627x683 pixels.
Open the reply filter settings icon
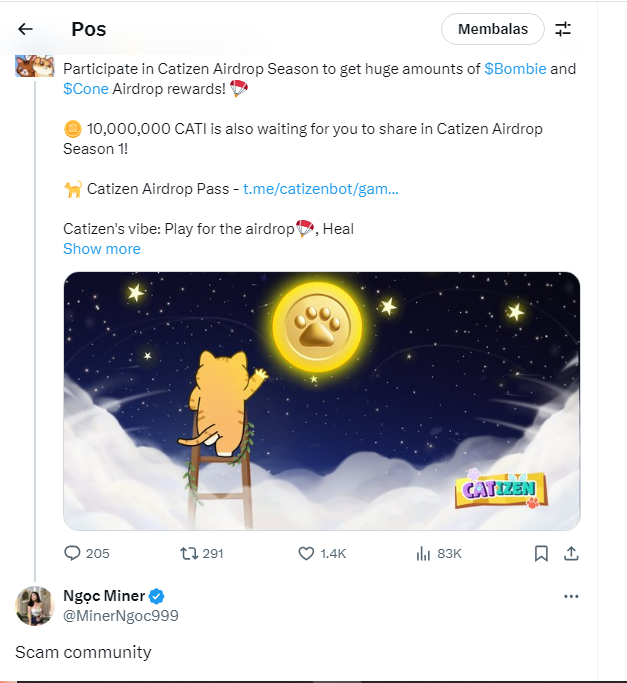click(563, 29)
